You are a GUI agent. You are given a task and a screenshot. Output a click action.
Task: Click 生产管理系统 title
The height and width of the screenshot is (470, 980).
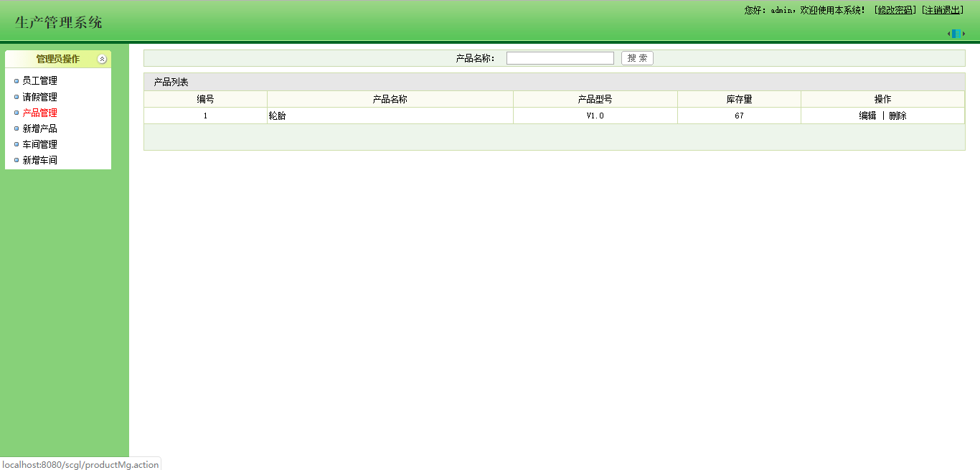59,22
